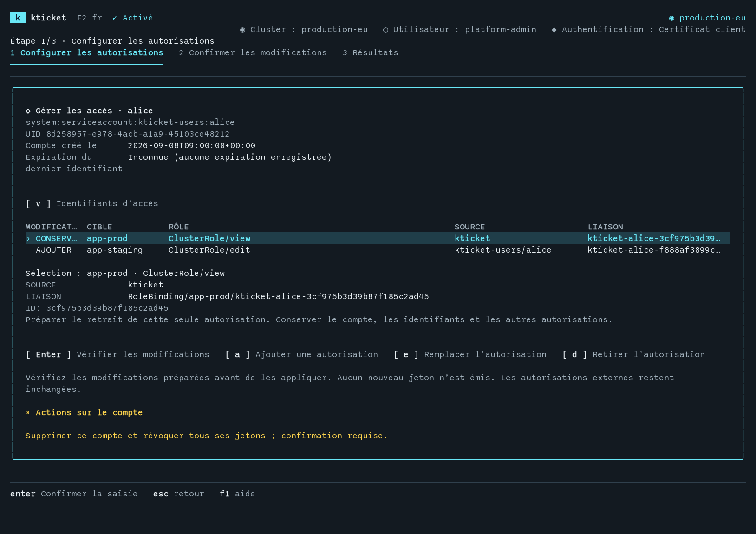Screen dimensions: 756x534
Task: Expand Actions sur le compte section
Action: (x=84, y=412)
